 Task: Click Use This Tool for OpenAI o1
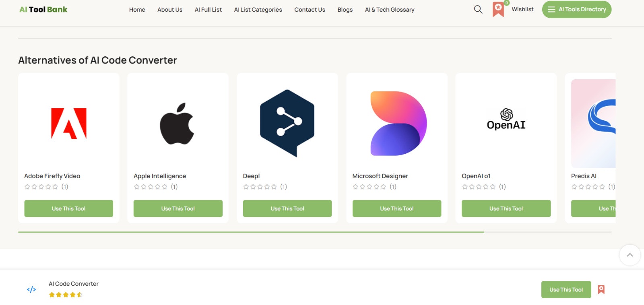506,208
